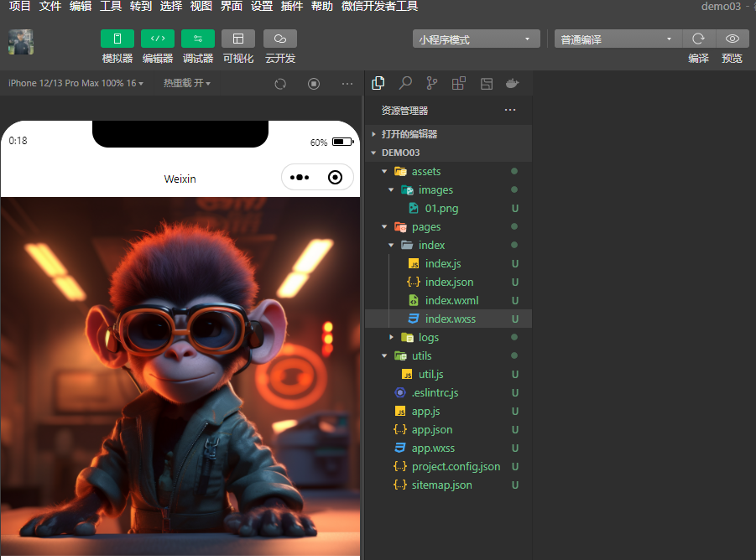Image resolution: width=756 pixels, height=560 pixels.
Task: Click the monkey image in simulator
Action: coord(180,376)
